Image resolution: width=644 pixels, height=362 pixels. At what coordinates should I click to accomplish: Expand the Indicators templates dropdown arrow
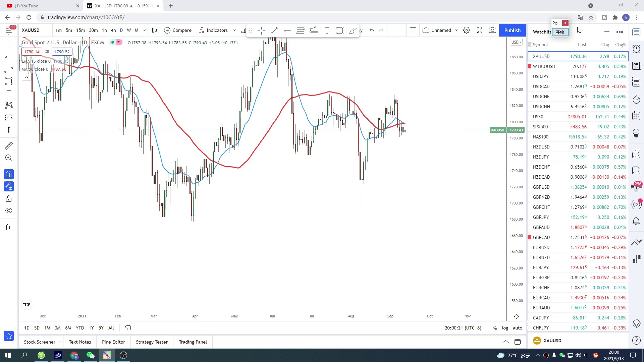pyautogui.click(x=234, y=30)
